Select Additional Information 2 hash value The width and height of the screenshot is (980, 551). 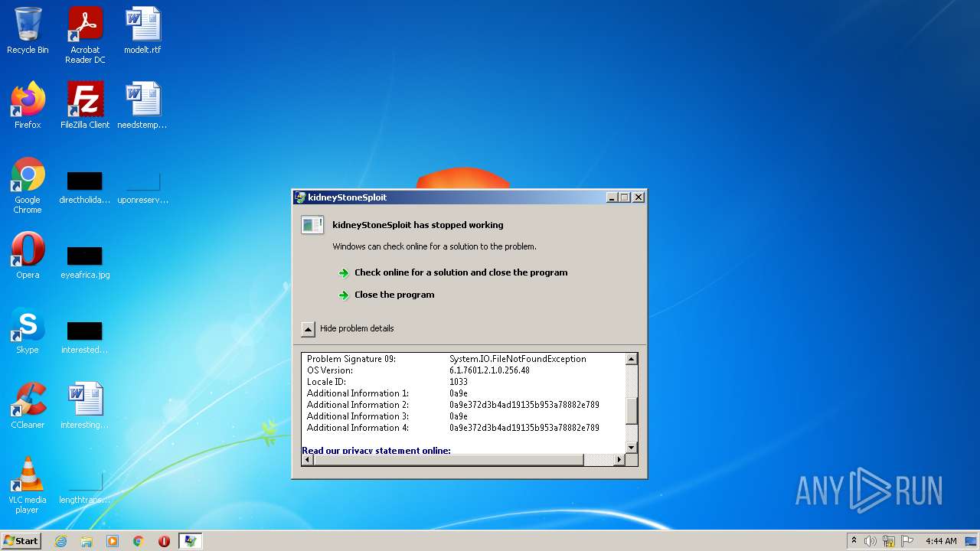pyautogui.click(x=524, y=405)
